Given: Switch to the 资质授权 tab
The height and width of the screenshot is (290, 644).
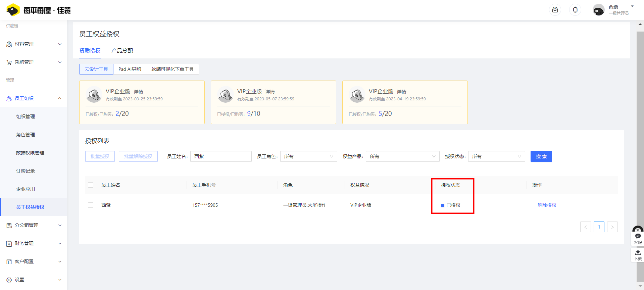Looking at the screenshot, I should (x=90, y=51).
